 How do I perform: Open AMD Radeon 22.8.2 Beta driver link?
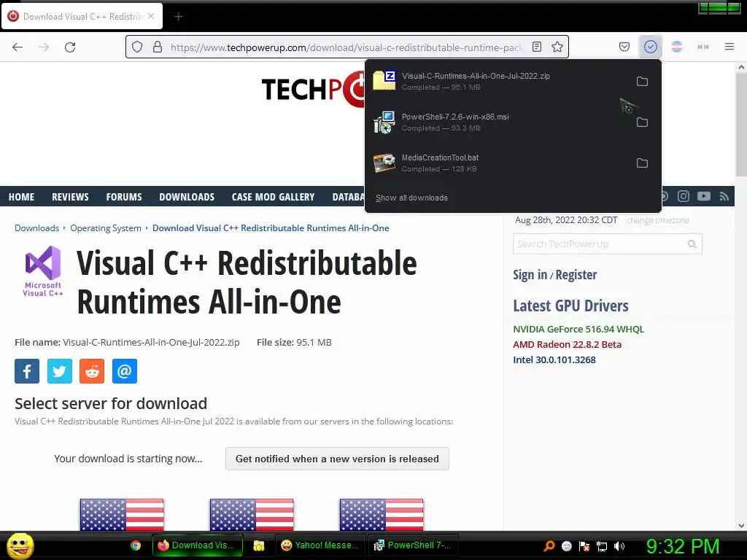(567, 344)
